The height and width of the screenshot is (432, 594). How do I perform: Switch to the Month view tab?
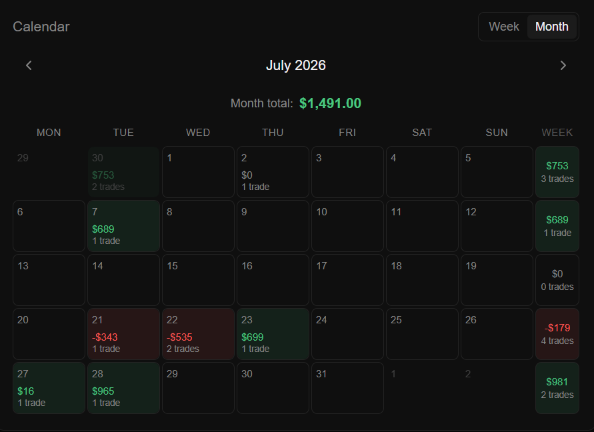point(552,27)
